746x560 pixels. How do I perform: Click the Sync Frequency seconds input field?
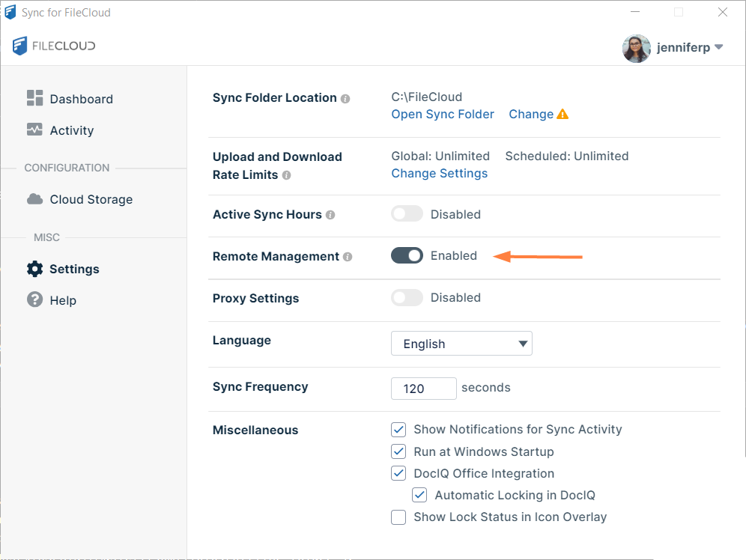click(423, 389)
